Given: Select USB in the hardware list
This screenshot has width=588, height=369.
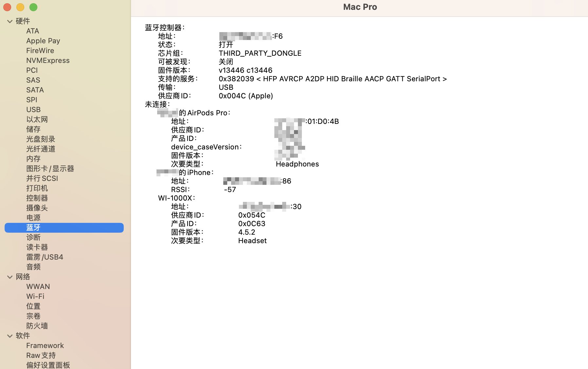Looking at the screenshot, I should click(33, 109).
